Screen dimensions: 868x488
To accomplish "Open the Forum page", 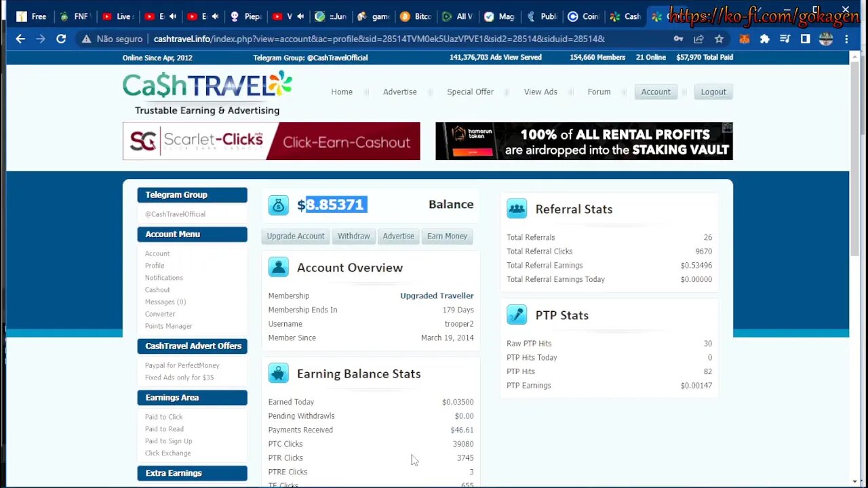I will click(599, 92).
